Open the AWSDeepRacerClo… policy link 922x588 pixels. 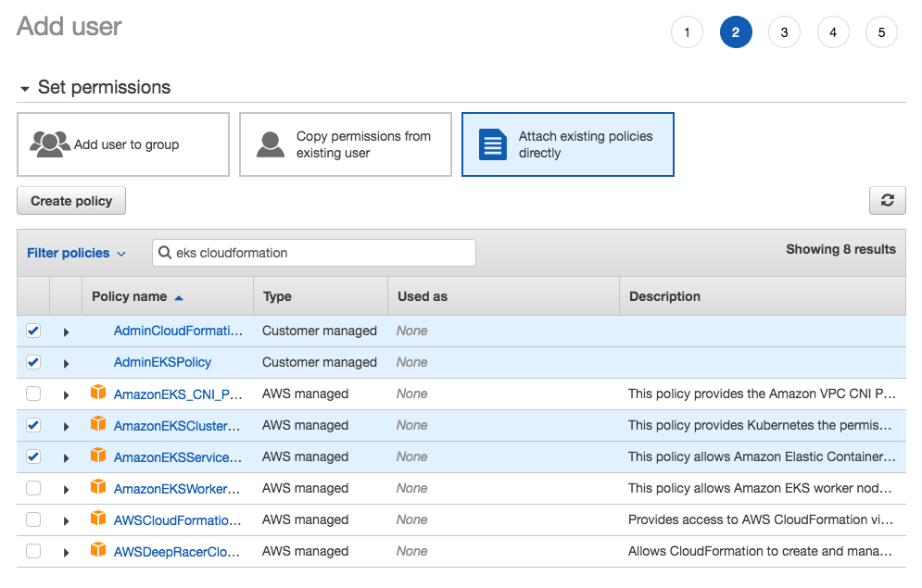176,552
